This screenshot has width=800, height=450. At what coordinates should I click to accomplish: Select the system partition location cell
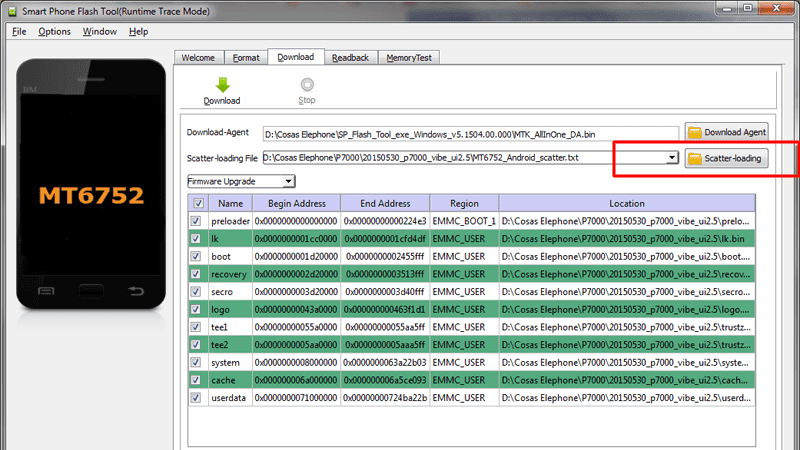click(627, 362)
